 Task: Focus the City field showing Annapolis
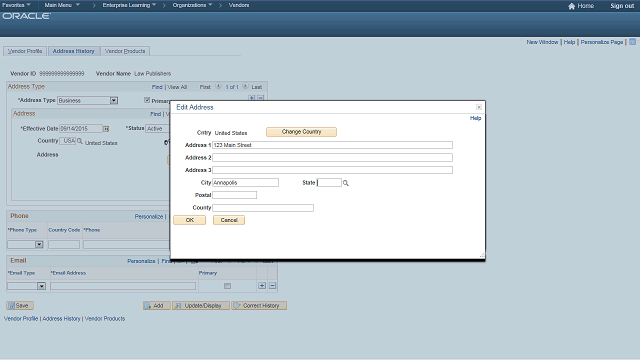pos(245,182)
